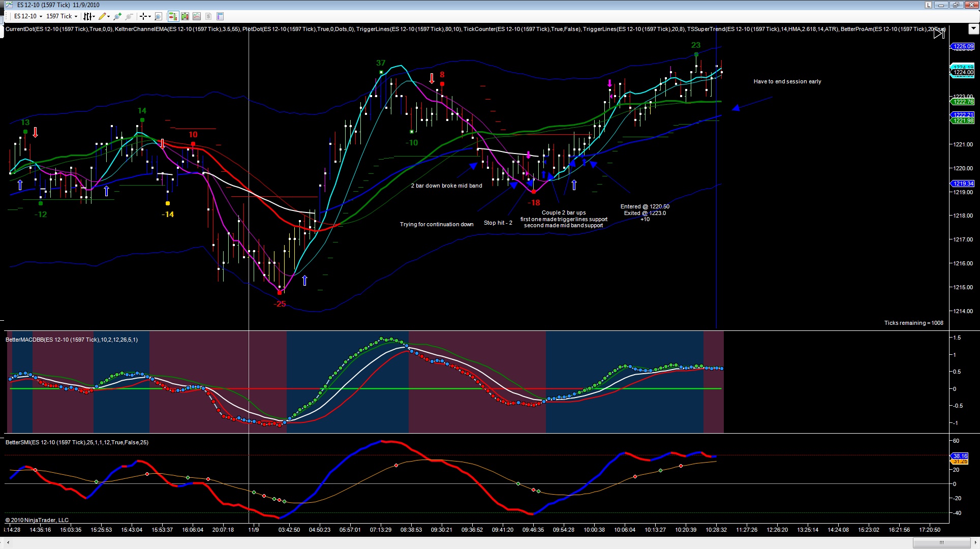Click the red -18 swing label

(x=534, y=202)
